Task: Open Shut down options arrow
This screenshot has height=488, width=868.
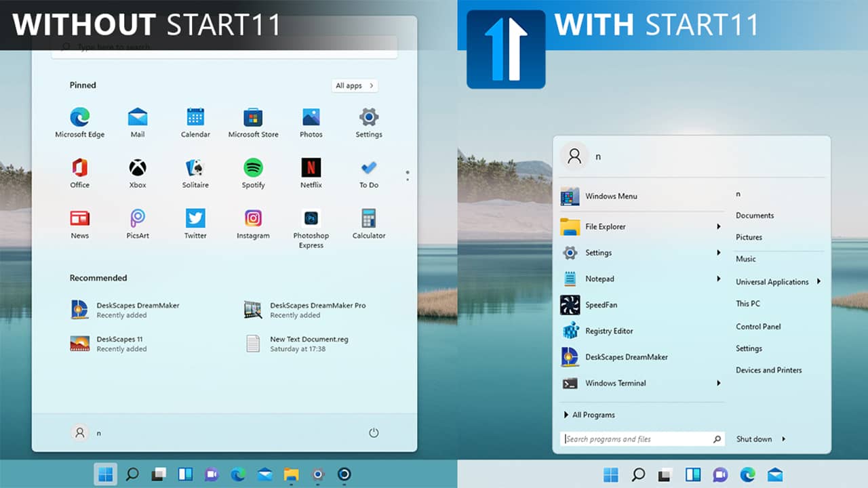Action: coord(784,439)
